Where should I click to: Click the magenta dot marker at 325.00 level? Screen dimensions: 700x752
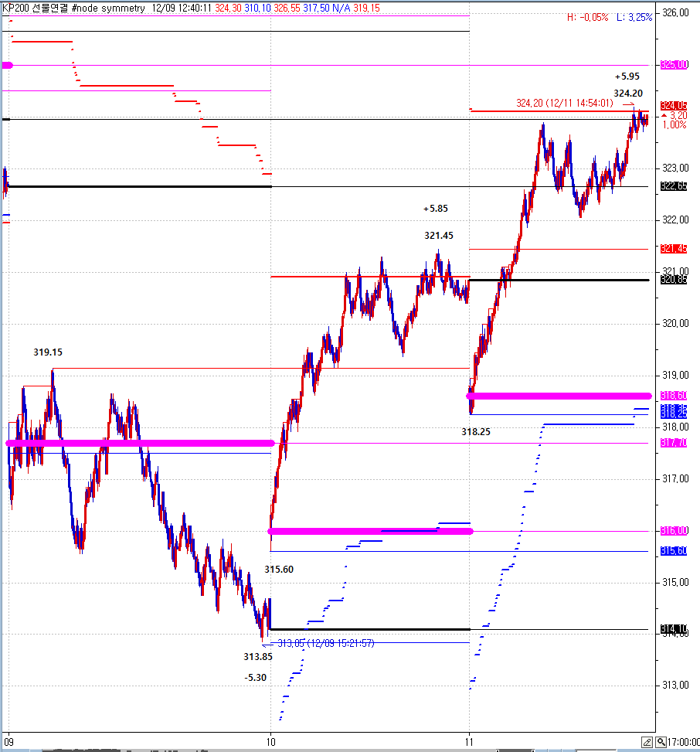click(x=7, y=66)
